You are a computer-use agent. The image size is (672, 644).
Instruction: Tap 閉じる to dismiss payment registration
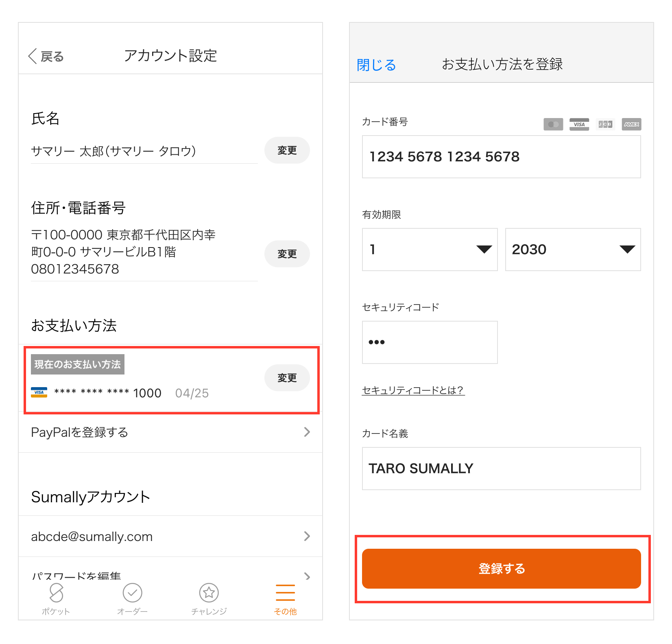[375, 64]
